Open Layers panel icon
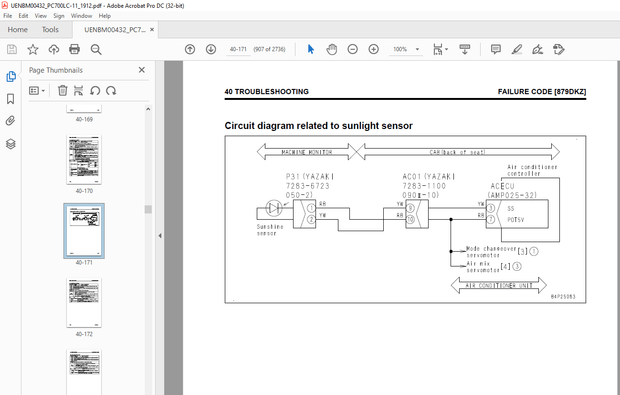 tap(11, 144)
